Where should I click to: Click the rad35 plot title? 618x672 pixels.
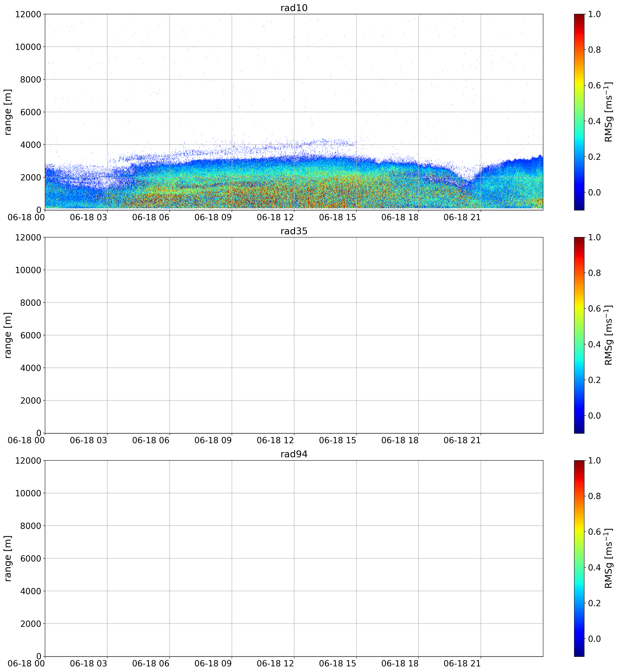(x=294, y=231)
